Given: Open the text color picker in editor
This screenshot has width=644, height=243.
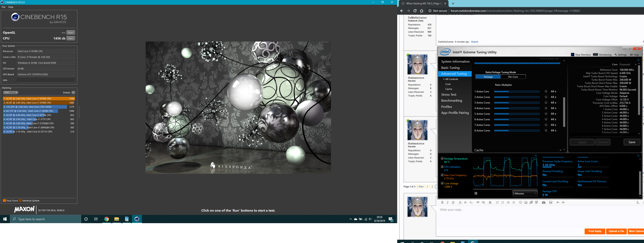Looking at the screenshot, I should [x=460, y=202].
